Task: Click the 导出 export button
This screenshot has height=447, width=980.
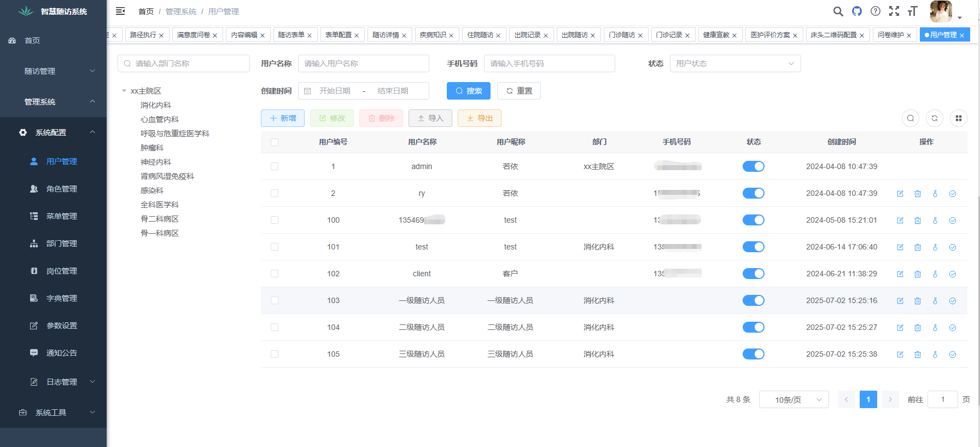Action: pyautogui.click(x=480, y=118)
